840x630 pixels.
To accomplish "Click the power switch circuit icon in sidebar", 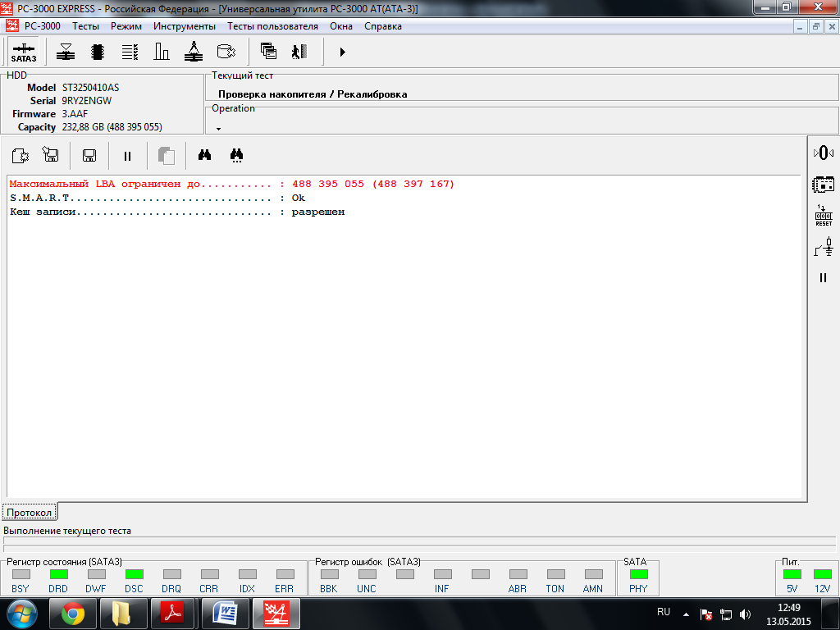I will [x=824, y=247].
